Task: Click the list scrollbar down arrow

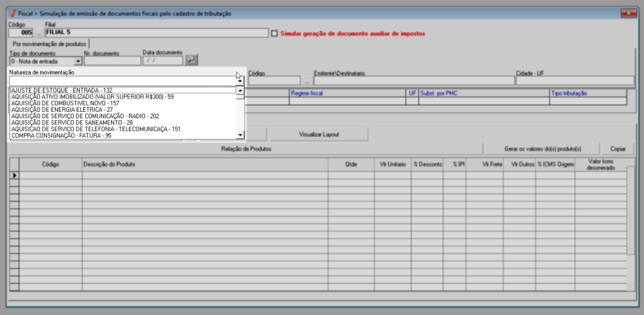Action: [x=240, y=135]
